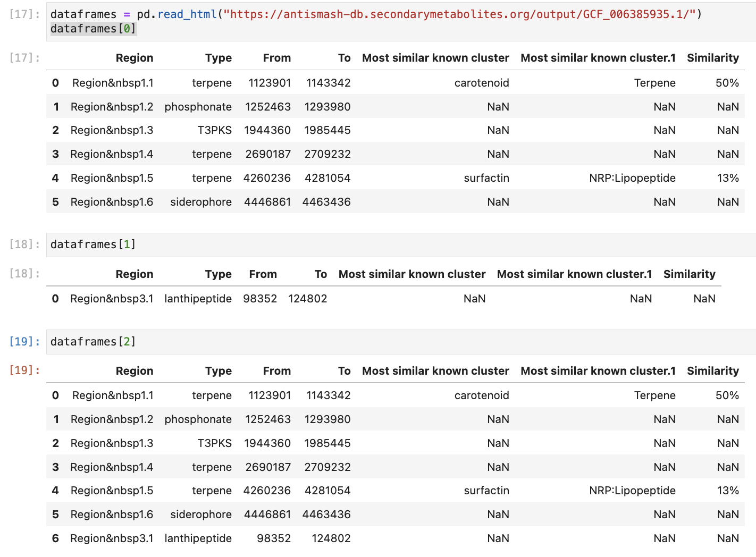Select the 'carotenoid' cell in output 19

point(482,395)
